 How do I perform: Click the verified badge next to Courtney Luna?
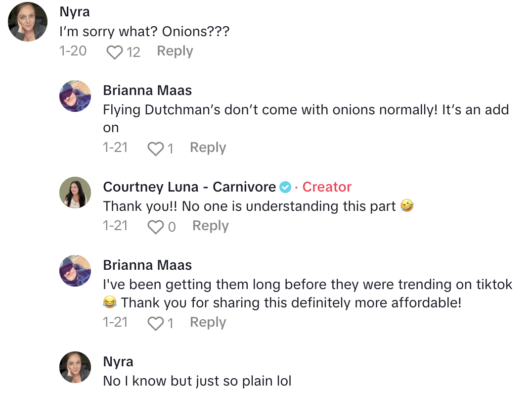coord(285,187)
